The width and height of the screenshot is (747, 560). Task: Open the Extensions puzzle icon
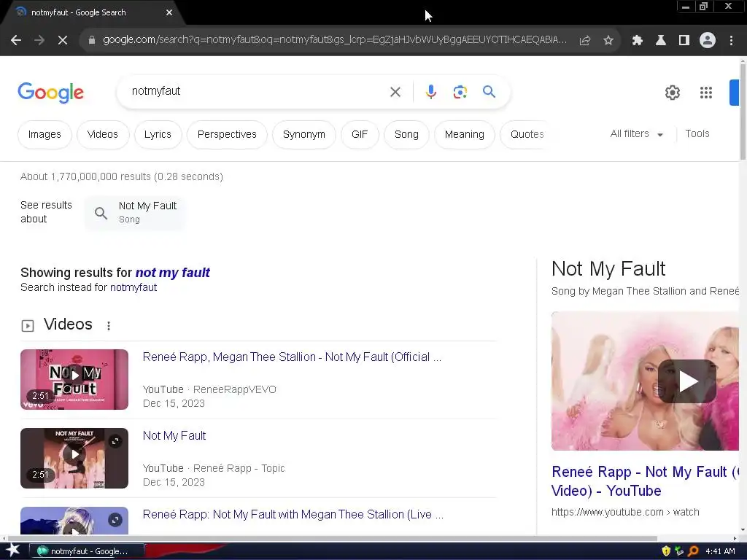point(638,41)
